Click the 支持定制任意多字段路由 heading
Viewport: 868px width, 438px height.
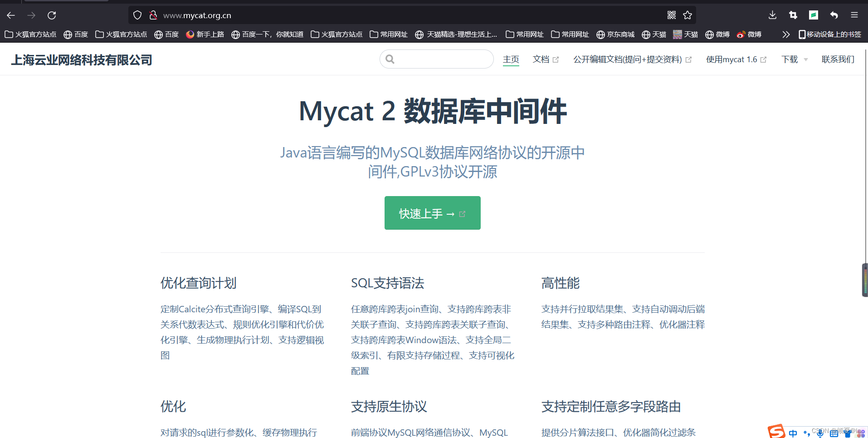tap(611, 407)
